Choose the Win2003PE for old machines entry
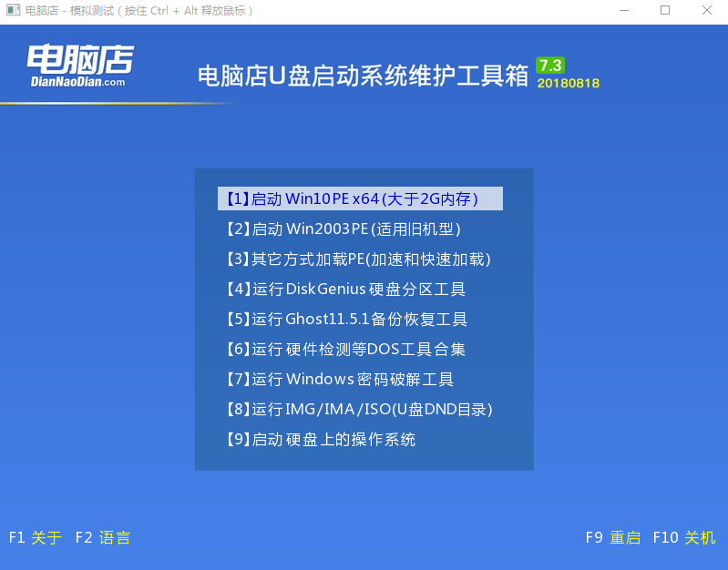The height and width of the screenshot is (570, 728). (344, 229)
